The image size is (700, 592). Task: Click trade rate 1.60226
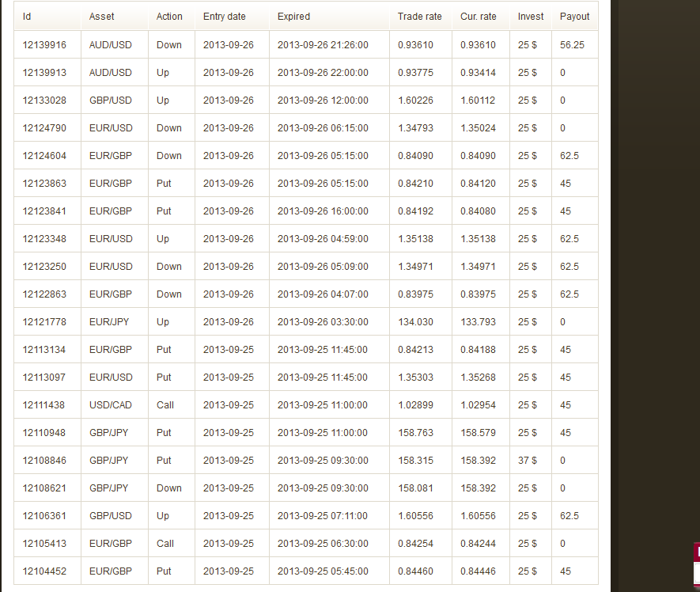coord(415,100)
